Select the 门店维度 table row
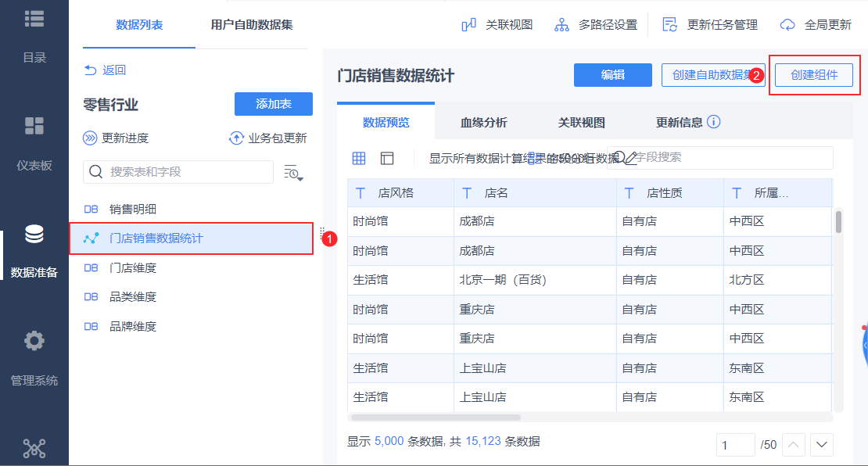 191,268
